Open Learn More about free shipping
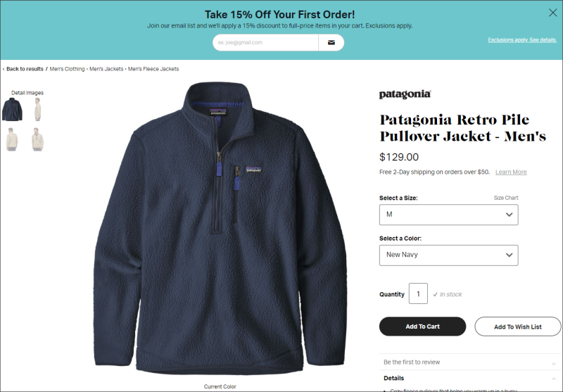Viewport: 563px width, 392px height. tap(511, 172)
